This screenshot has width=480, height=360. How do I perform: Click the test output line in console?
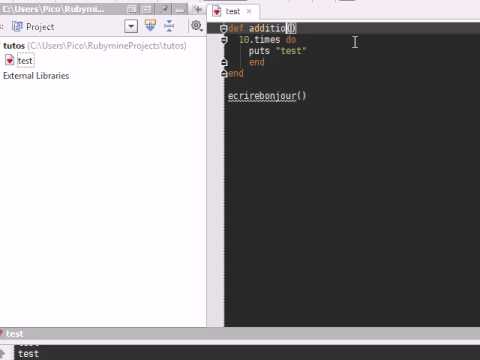point(28,354)
